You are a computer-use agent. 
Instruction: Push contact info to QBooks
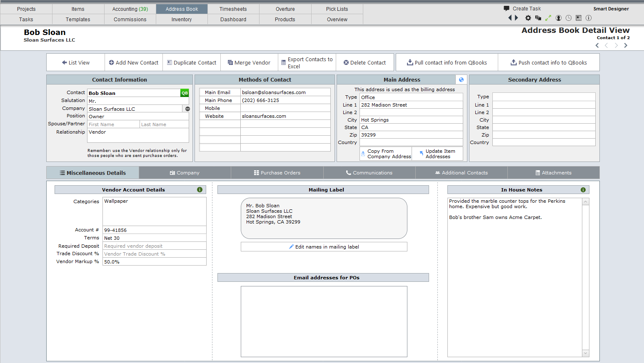(x=549, y=62)
